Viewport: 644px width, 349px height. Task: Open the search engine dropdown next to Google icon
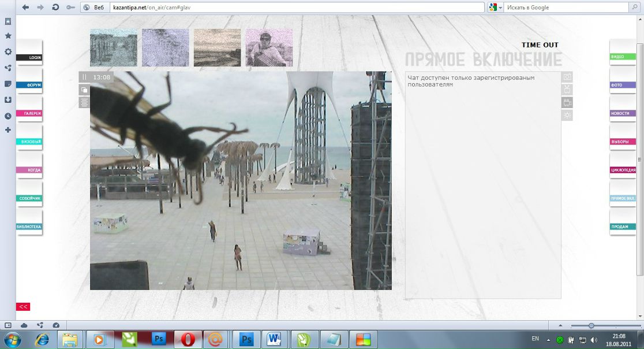click(500, 8)
